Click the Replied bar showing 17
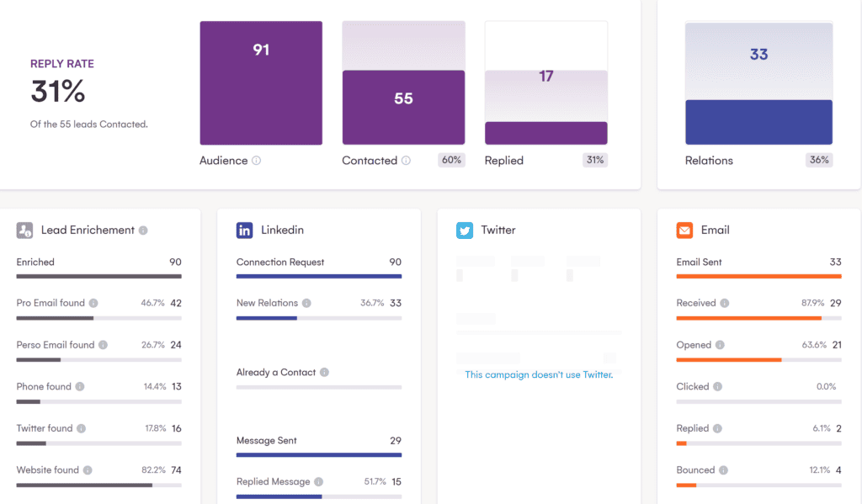Image resolution: width=862 pixels, height=504 pixels. point(545,133)
